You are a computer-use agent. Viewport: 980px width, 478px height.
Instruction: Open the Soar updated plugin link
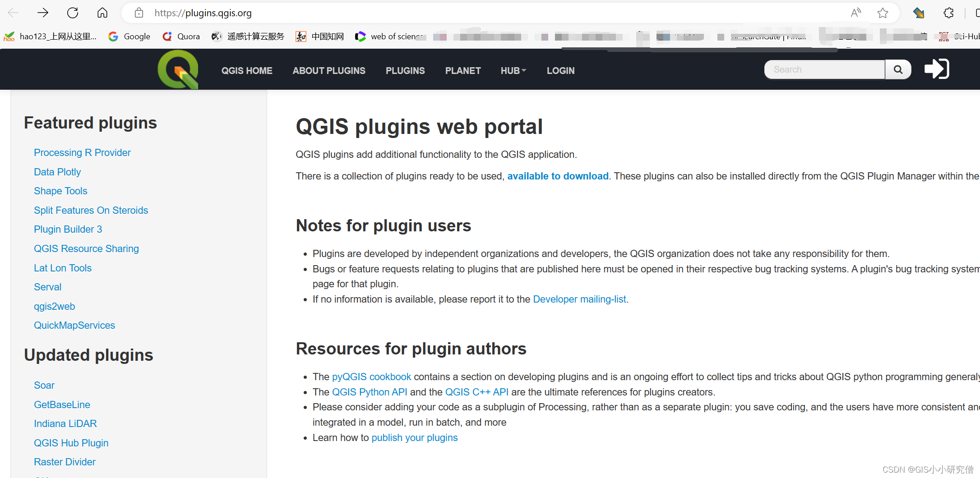coord(44,385)
